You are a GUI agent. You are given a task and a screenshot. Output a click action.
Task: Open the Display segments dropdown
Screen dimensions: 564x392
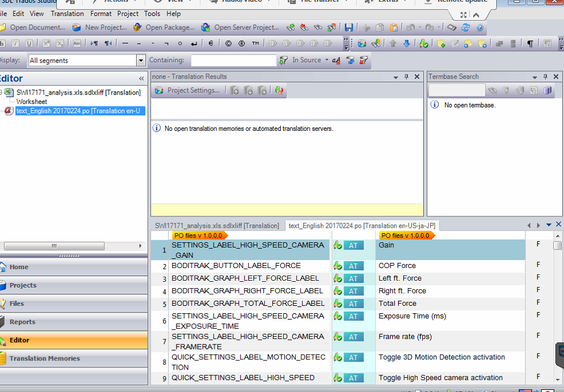(x=141, y=60)
